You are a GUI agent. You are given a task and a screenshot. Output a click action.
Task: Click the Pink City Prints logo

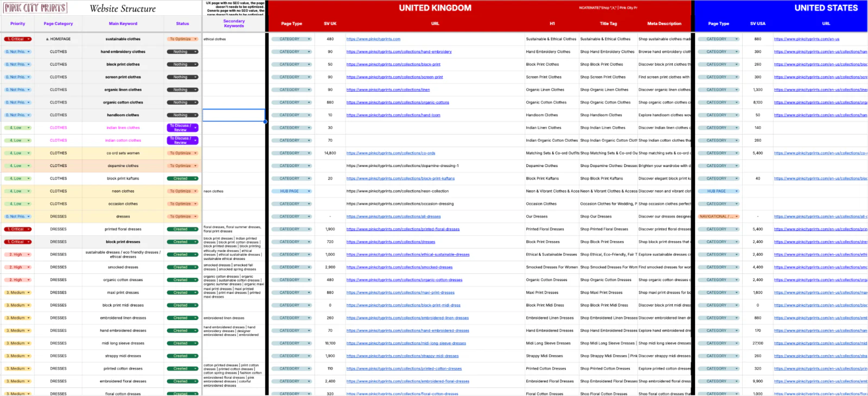(x=35, y=8)
